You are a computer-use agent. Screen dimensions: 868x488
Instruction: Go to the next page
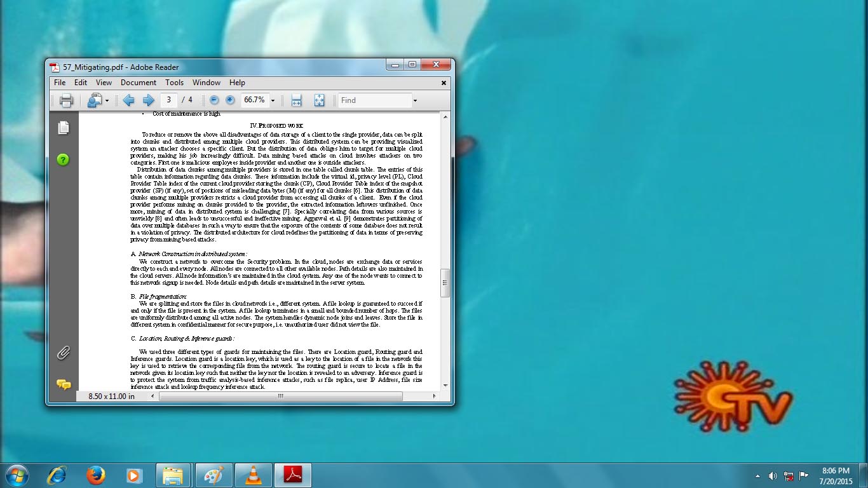148,100
